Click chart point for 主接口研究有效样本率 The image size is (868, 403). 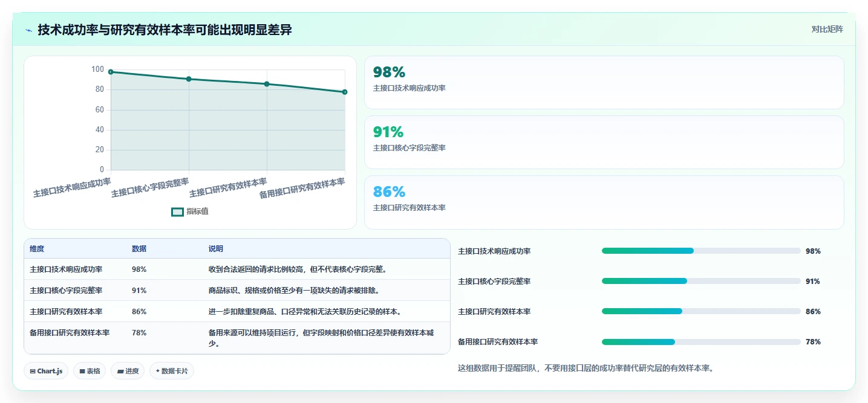(x=267, y=84)
